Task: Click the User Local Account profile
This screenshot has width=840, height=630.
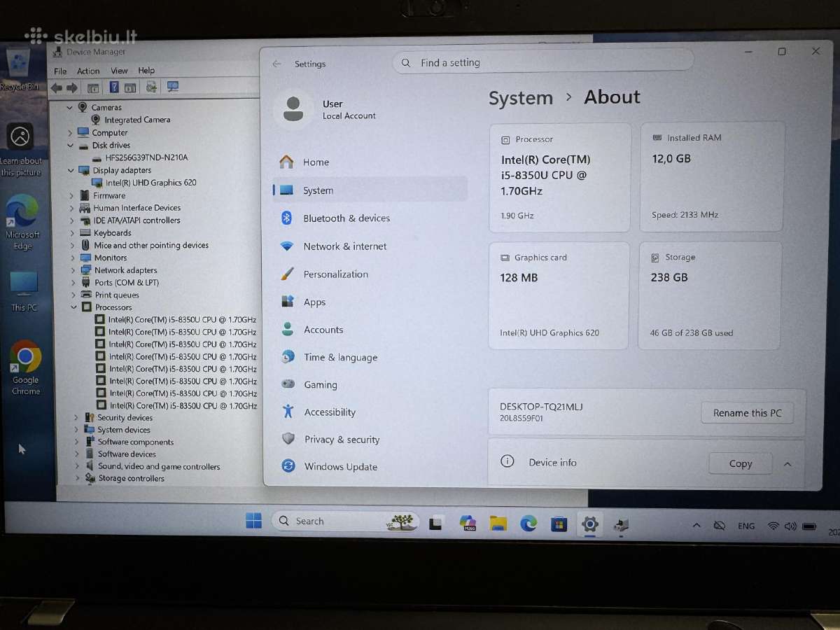Action: click(x=329, y=109)
